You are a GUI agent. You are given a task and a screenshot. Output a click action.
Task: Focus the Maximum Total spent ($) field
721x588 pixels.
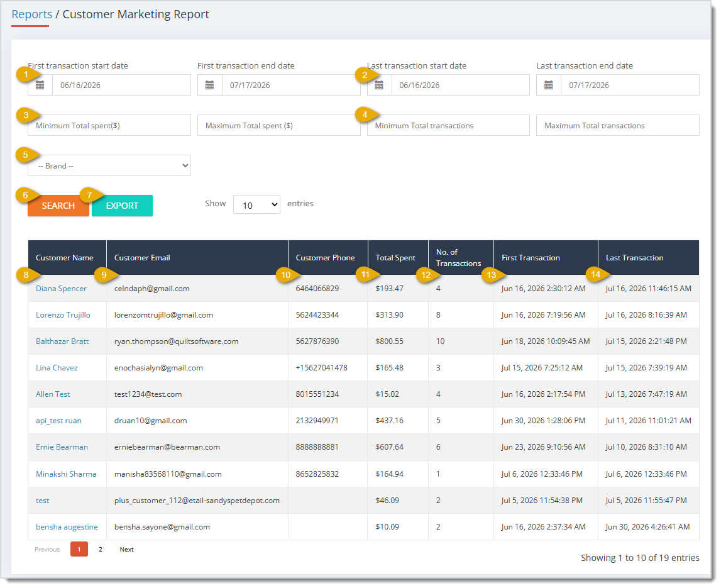tap(279, 125)
